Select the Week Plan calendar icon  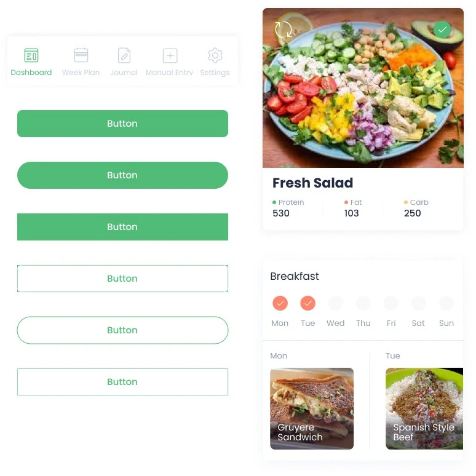(x=81, y=55)
